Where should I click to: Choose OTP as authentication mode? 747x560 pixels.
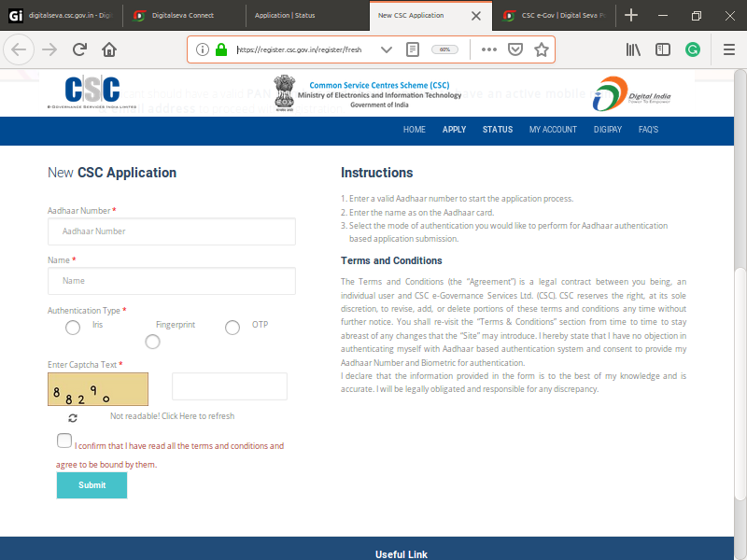click(x=232, y=328)
